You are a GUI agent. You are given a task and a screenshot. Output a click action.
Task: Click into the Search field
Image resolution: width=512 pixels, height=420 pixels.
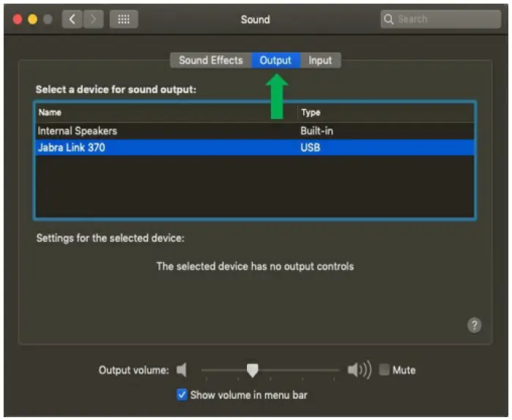[445, 20]
